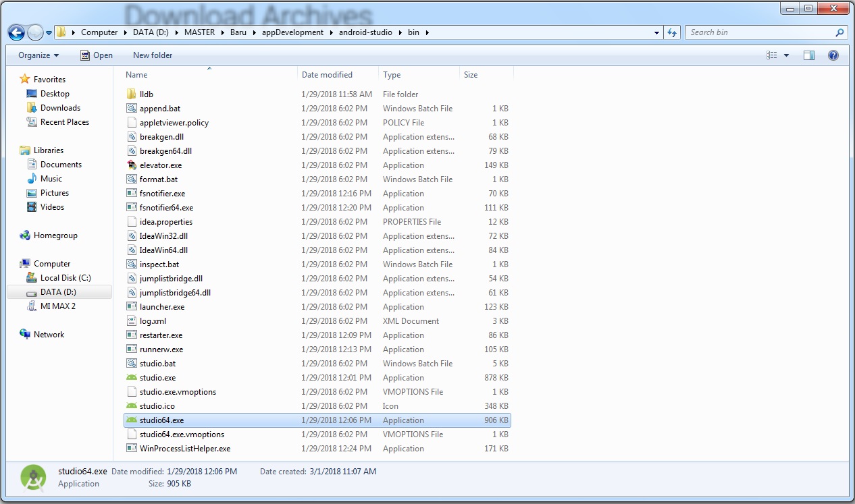This screenshot has height=504, width=855.
Task: Sort files by Date modified column
Action: click(x=327, y=75)
